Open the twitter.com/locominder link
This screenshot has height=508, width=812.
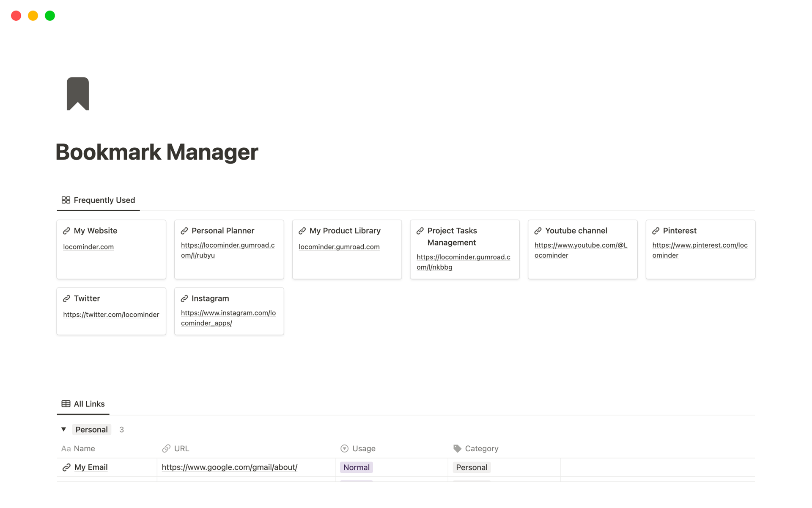111,315
